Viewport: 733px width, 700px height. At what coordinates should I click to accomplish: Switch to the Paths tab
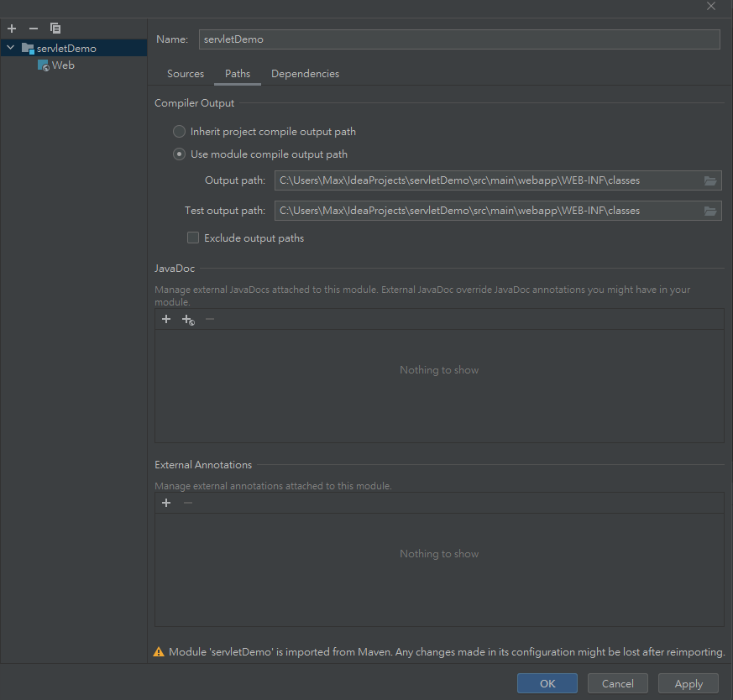tap(238, 74)
